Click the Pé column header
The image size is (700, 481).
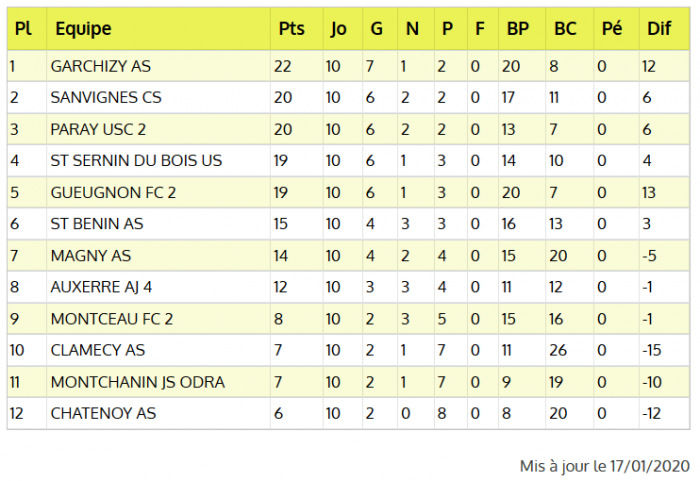click(x=612, y=29)
